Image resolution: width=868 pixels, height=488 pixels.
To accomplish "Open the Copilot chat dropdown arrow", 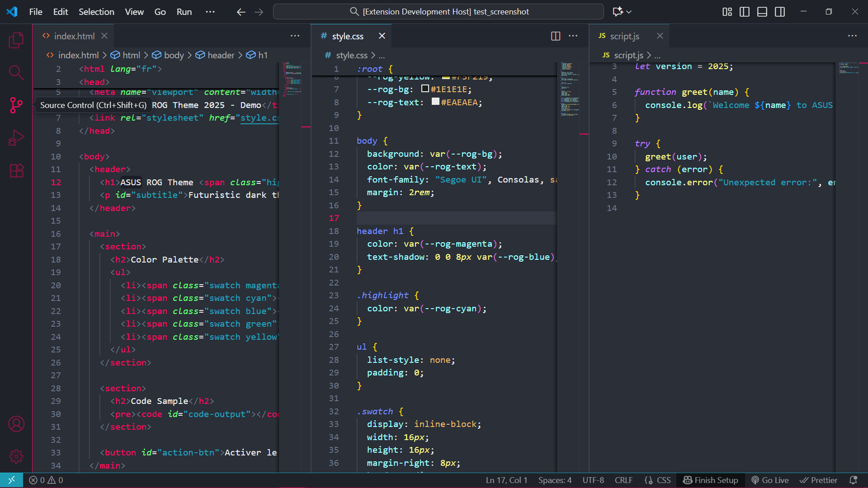I will coord(629,12).
